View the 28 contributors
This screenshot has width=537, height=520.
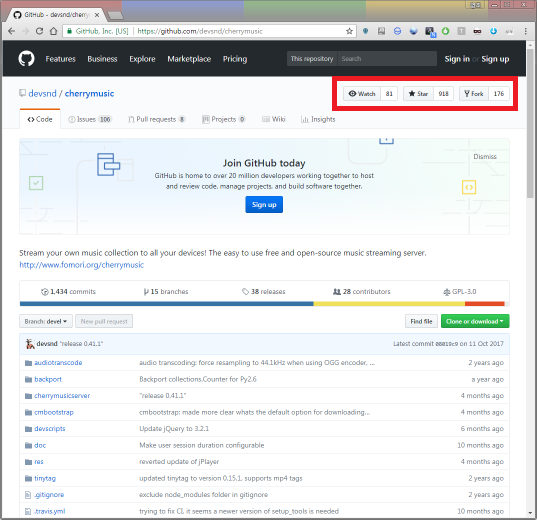(x=361, y=292)
